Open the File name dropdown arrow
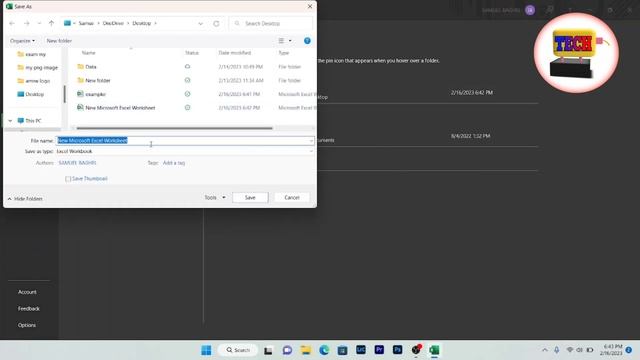Viewport: 640px width, 360px height. 311,140
